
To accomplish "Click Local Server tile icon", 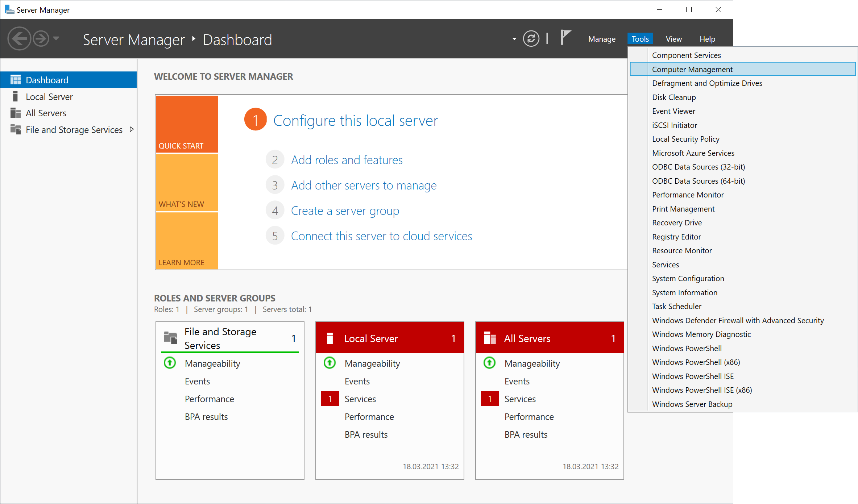I will click(x=330, y=338).
